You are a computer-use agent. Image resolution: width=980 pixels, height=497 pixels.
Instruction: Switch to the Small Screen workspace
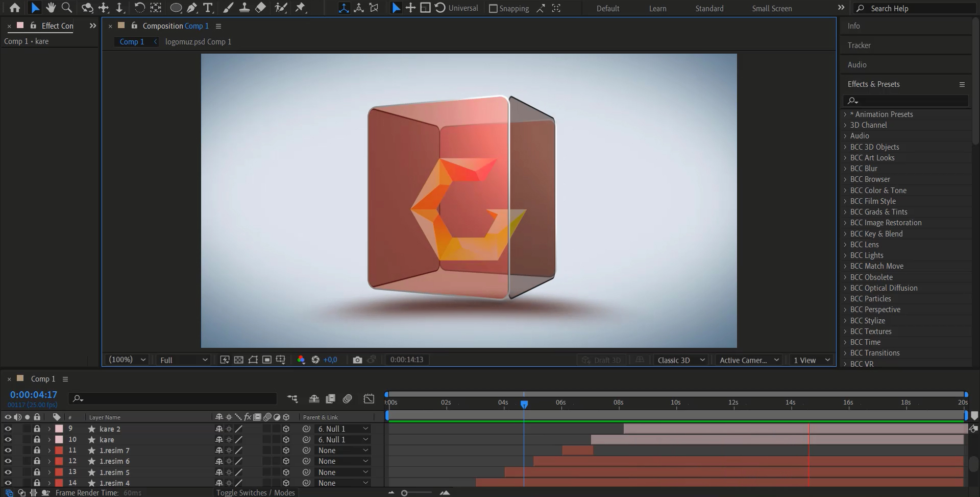772,9
